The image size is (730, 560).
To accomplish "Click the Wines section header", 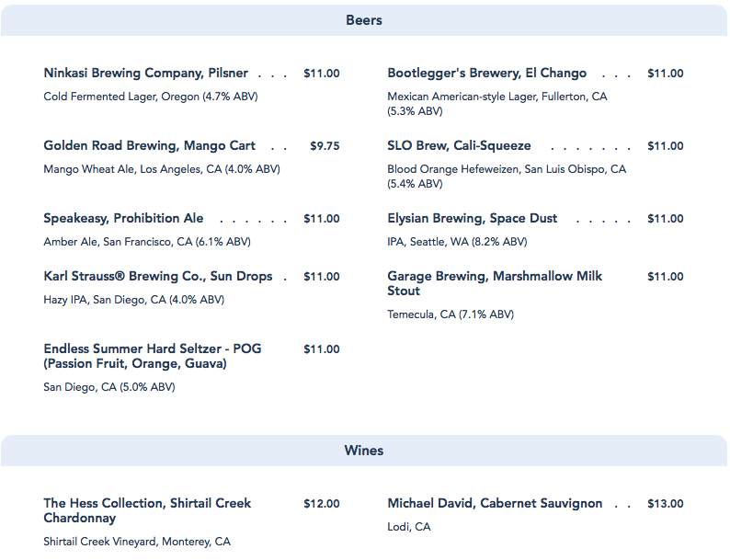I will click(x=364, y=451).
